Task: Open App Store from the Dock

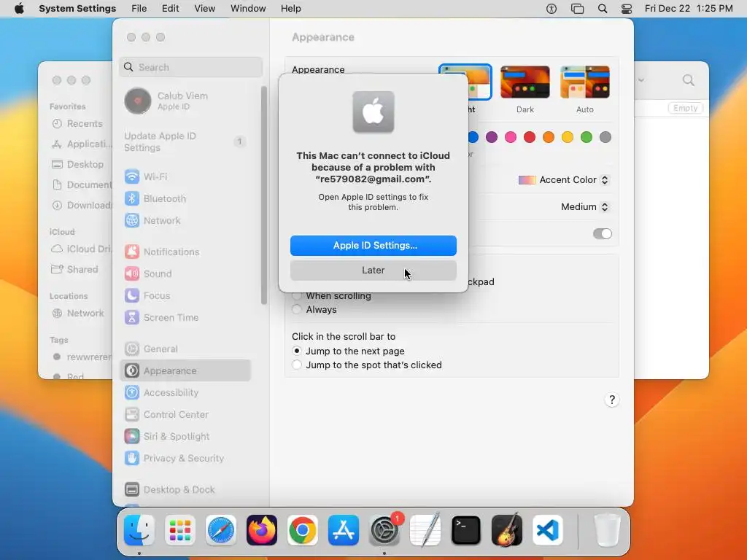Action: coord(344,530)
